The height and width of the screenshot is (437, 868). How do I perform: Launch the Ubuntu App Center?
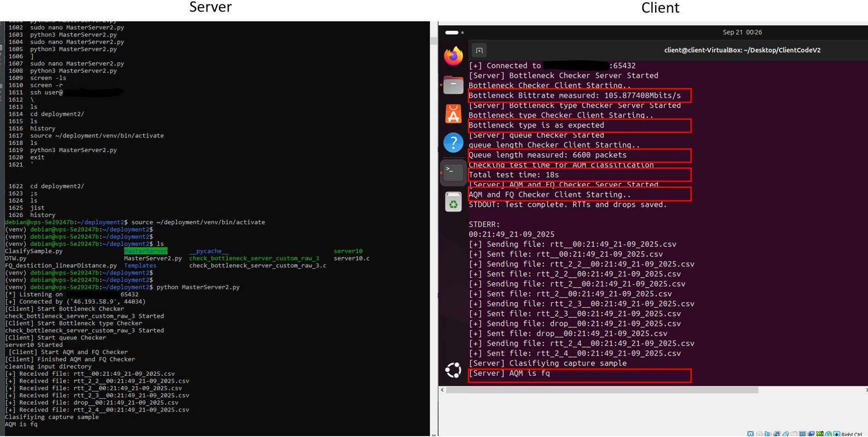pyautogui.click(x=453, y=114)
